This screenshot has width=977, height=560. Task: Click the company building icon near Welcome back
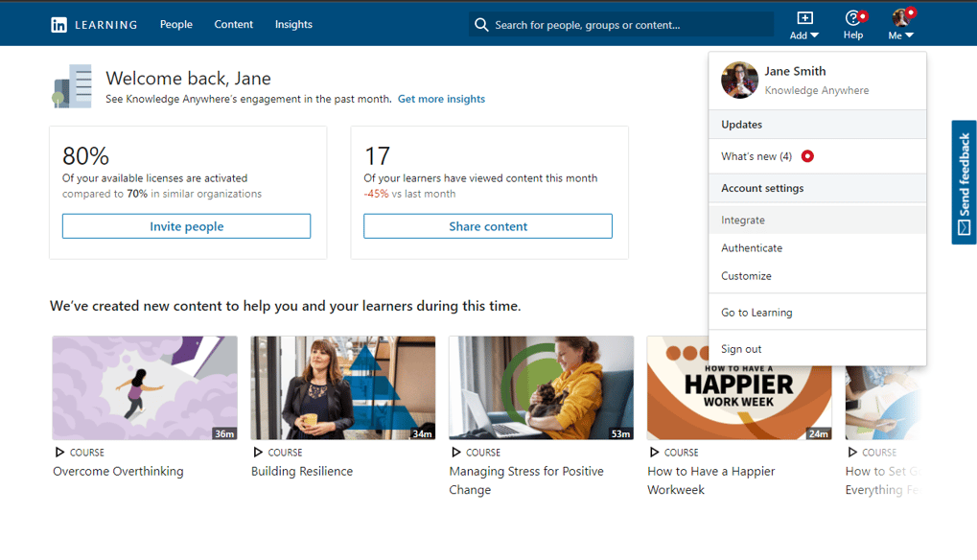(x=72, y=85)
